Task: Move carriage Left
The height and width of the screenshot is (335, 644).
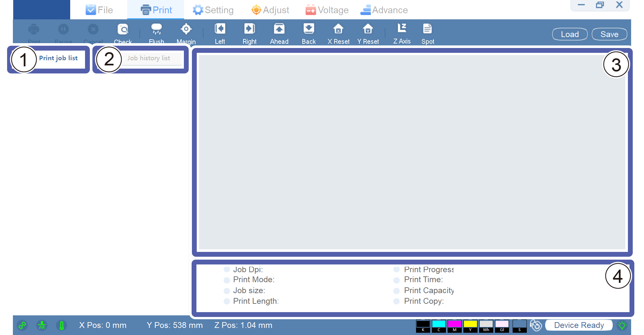Action: coord(220,31)
